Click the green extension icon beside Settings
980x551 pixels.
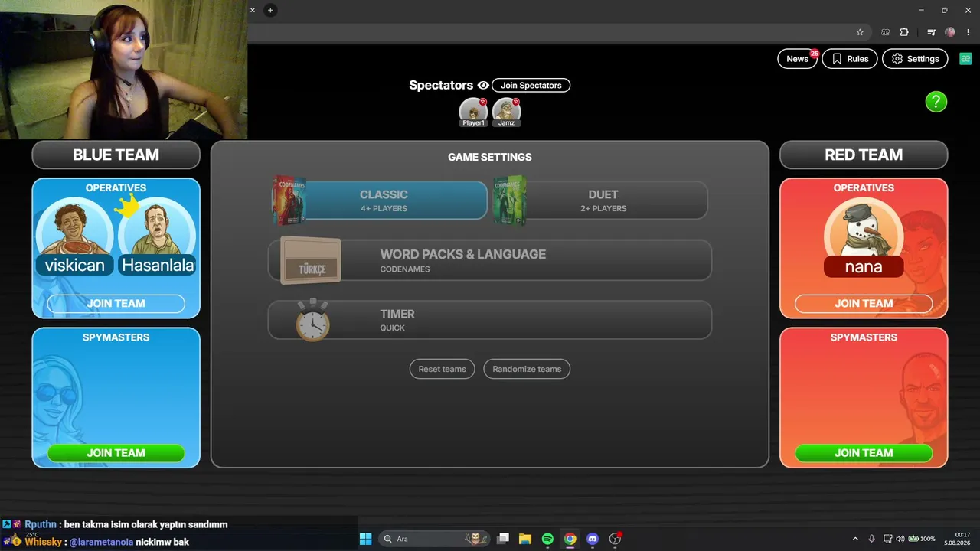point(965,59)
